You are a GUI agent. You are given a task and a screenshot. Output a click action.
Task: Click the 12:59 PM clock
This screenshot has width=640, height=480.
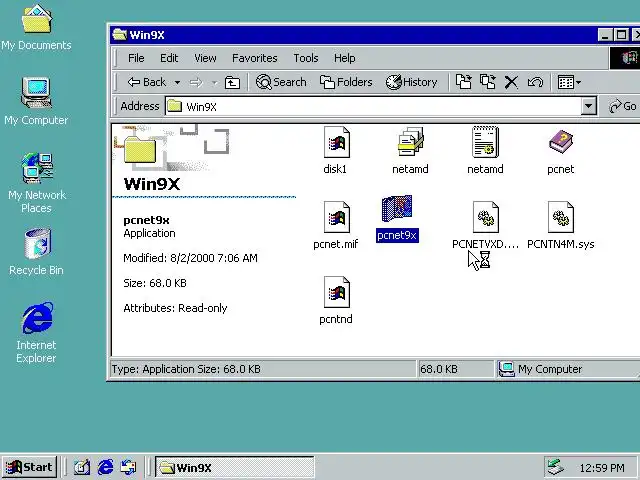pos(602,468)
